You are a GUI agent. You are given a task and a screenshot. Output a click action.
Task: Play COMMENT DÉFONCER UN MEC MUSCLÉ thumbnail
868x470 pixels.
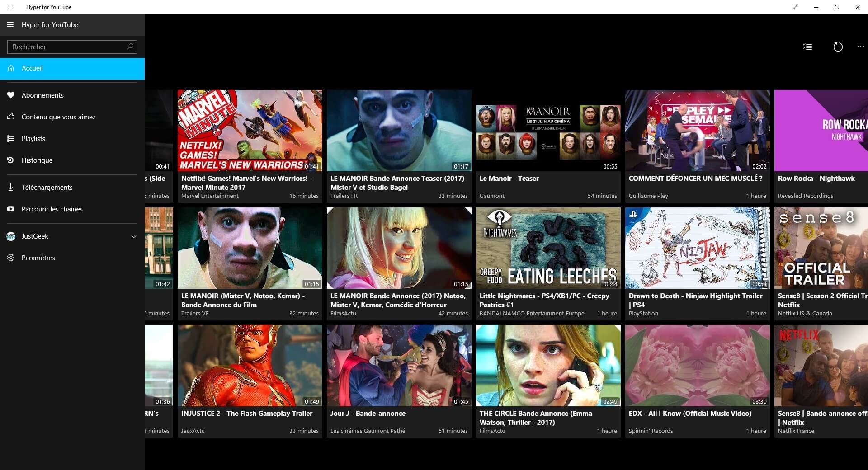coord(698,131)
